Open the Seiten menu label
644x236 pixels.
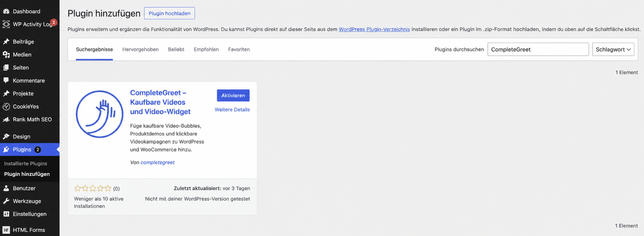(21, 68)
